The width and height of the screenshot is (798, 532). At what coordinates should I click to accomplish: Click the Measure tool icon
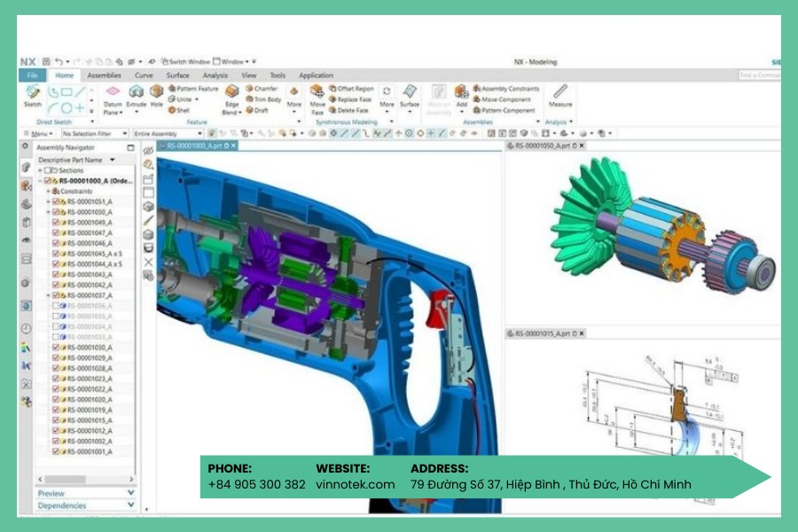point(560,91)
